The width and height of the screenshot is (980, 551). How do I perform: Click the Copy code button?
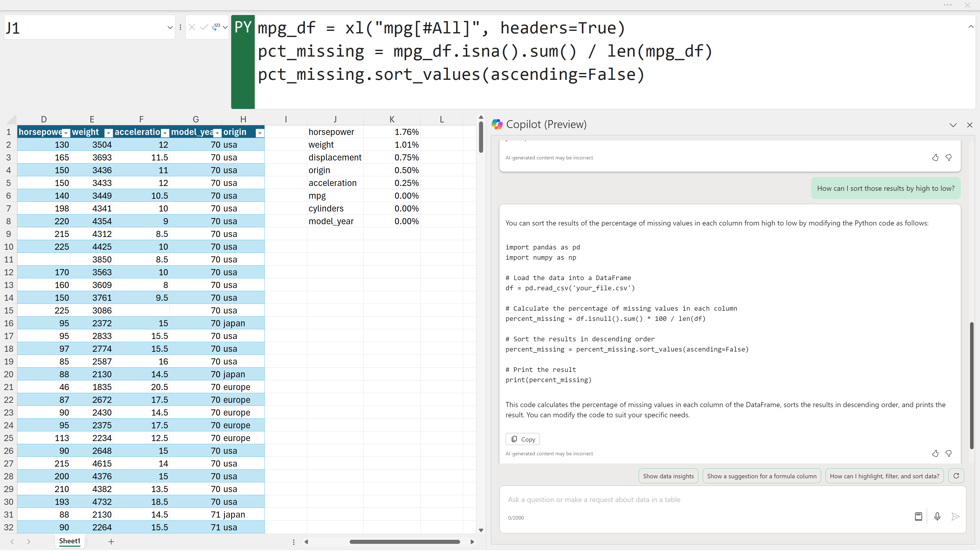click(x=522, y=439)
